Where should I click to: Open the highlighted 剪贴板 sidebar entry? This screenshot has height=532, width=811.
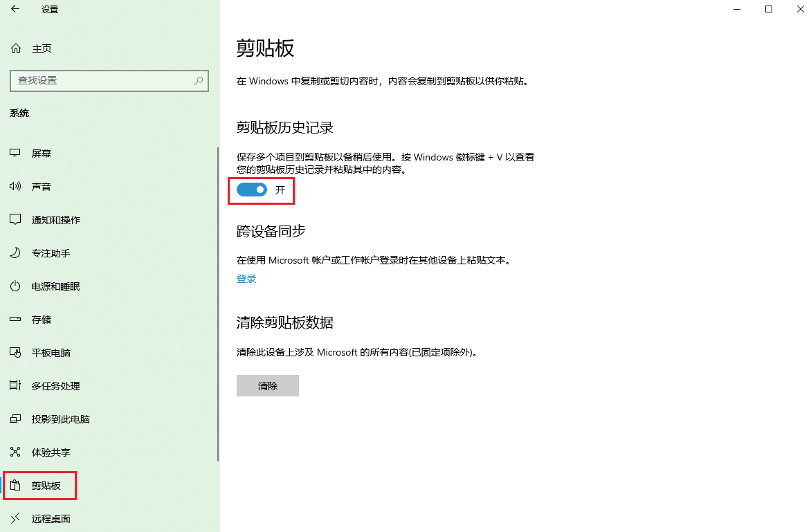39,485
